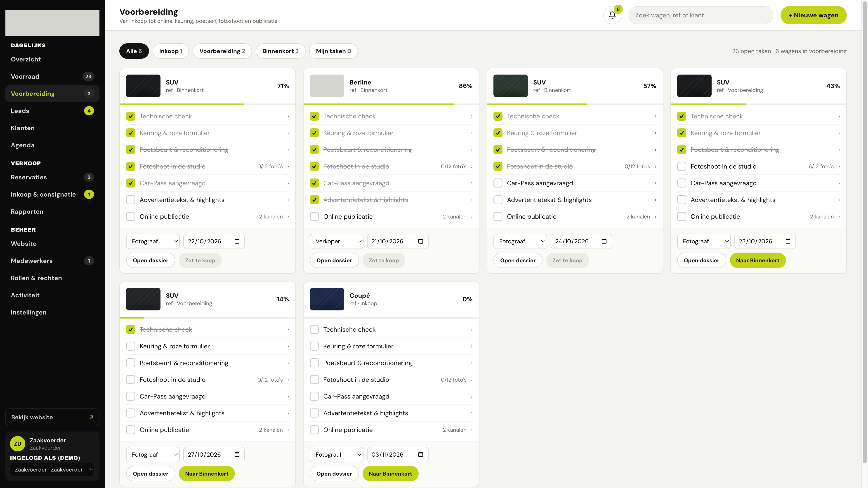Screen dimensions: 868x488
Task: Check Technische check on Coupé card
Action: 314,329
